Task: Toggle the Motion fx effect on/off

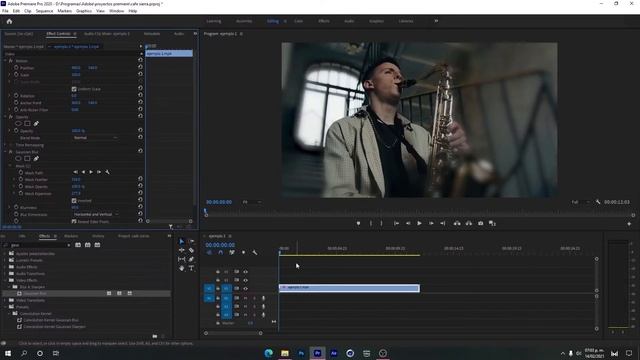Action: (x=11, y=60)
